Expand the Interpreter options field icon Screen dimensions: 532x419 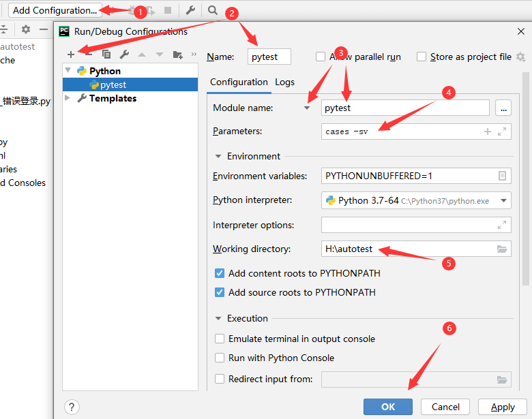tap(502, 225)
